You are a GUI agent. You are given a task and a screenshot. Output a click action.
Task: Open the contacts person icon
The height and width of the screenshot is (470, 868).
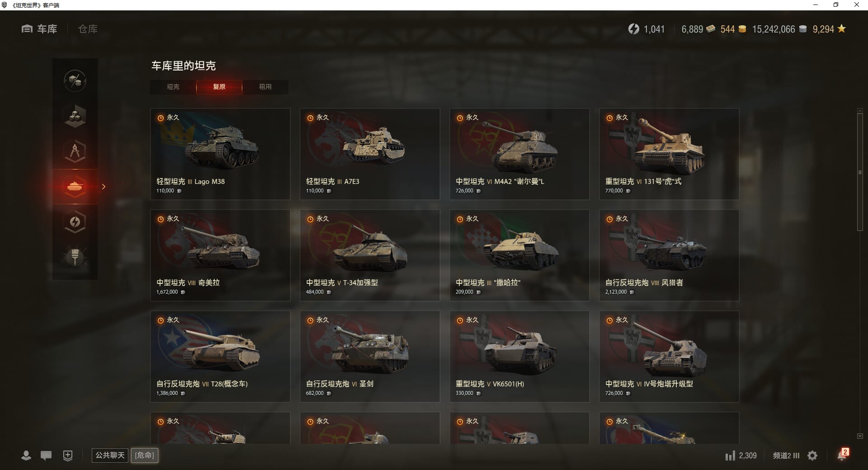coord(26,456)
